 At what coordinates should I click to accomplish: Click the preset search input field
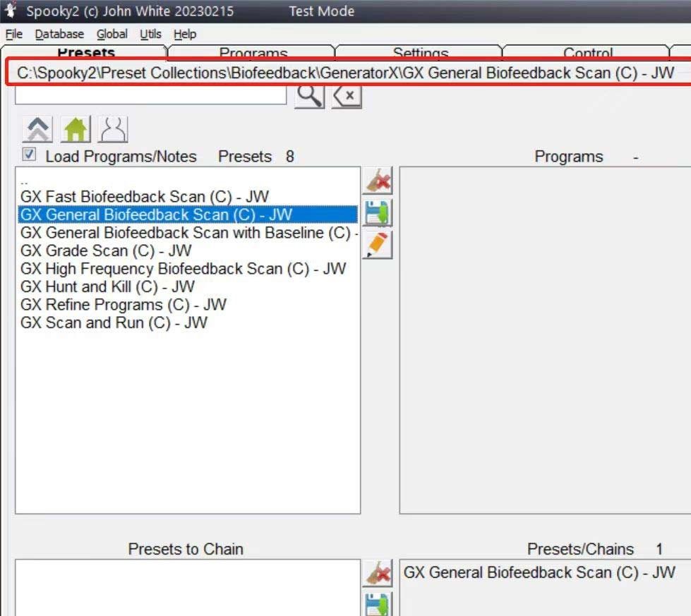click(151, 95)
